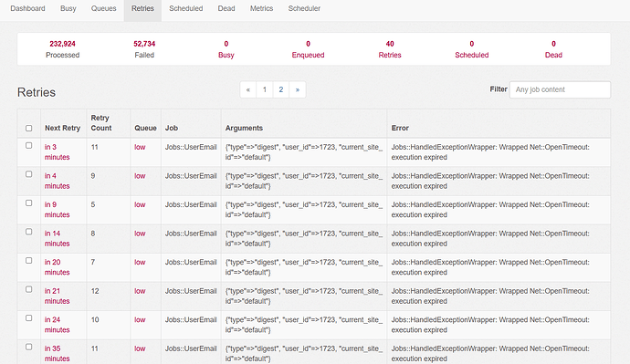Check the row retrying in 4 minutes
630x364 pixels.
point(29,174)
